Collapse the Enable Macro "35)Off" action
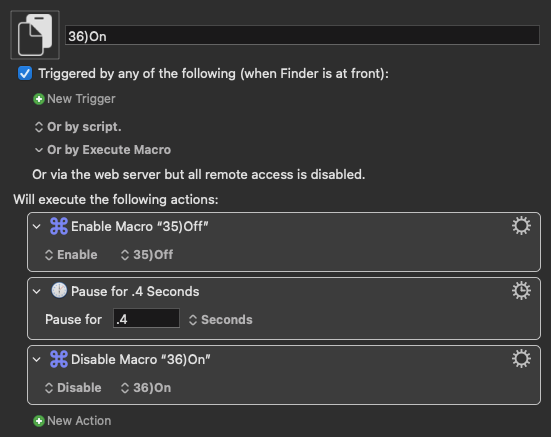This screenshot has width=551, height=437. 37,227
